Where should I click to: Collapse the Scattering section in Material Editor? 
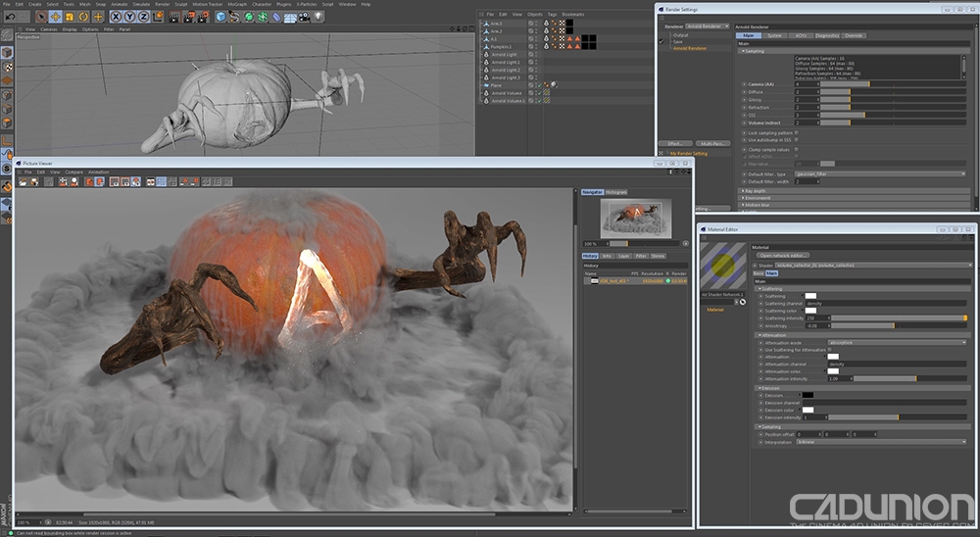coord(770,289)
